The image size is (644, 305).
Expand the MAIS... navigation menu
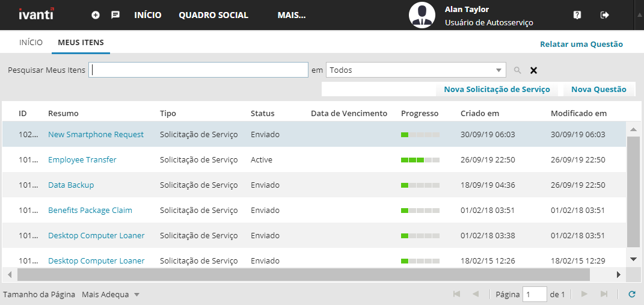(292, 15)
